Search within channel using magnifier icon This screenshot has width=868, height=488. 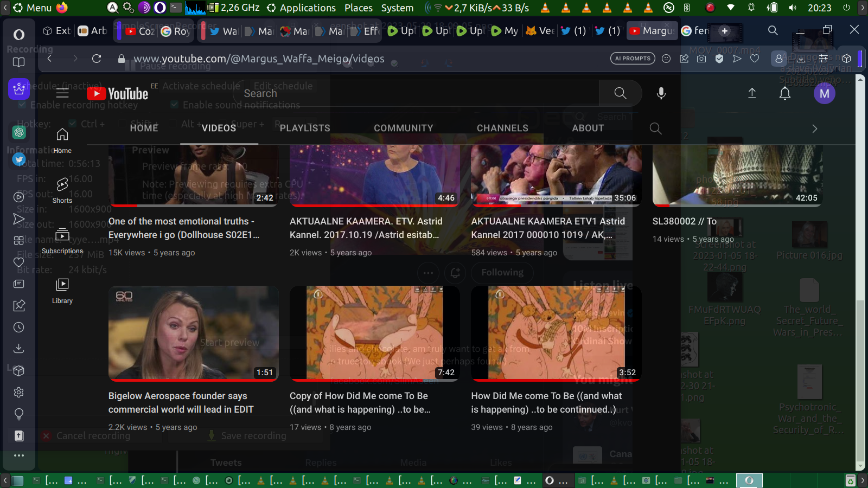point(655,129)
